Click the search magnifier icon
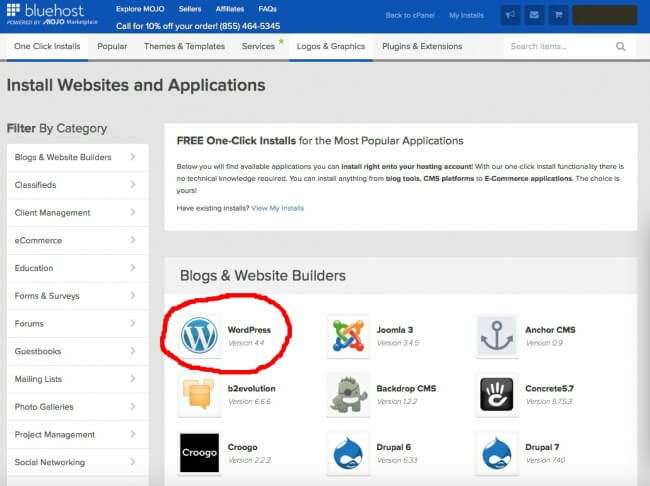This screenshot has width=650, height=486. pyautogui.click(x=621, y=46)
